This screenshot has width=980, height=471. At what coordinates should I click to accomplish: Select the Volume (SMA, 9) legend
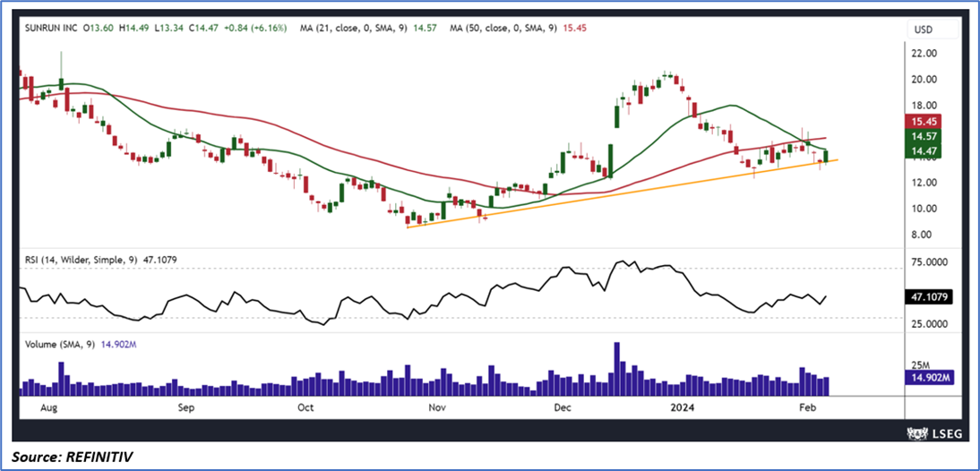click(x=60, y=344)
